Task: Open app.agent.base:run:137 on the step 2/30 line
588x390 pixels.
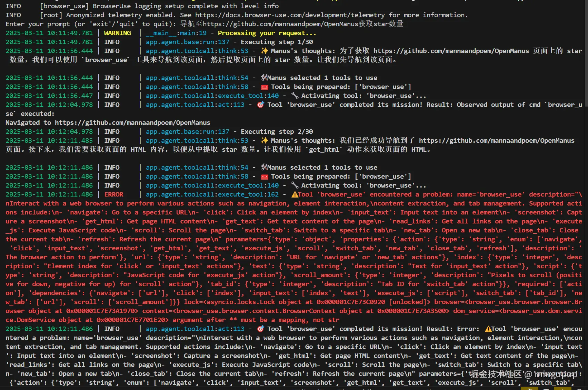Action: coord(187,132)
